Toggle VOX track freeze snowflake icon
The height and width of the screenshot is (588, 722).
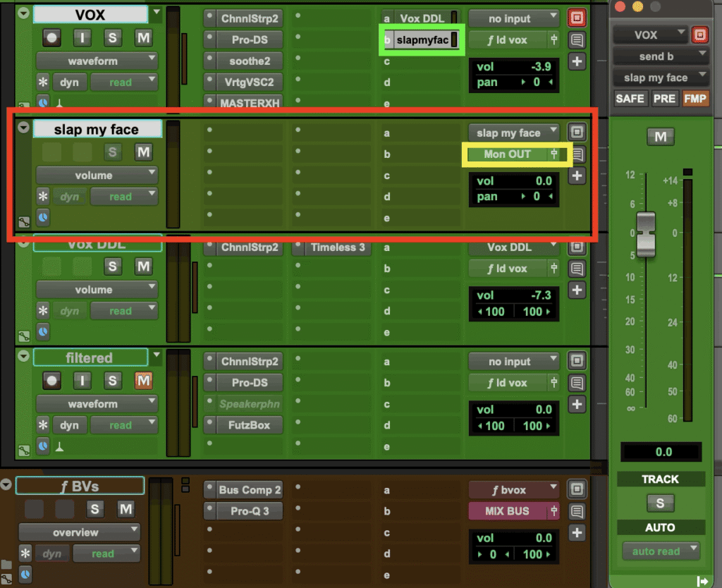coord(43,82)
